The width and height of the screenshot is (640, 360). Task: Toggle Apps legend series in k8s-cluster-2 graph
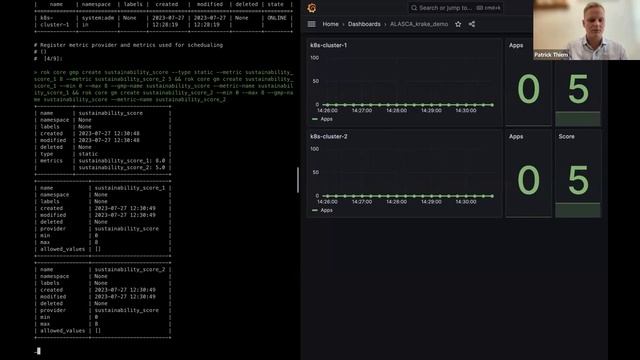327,210
